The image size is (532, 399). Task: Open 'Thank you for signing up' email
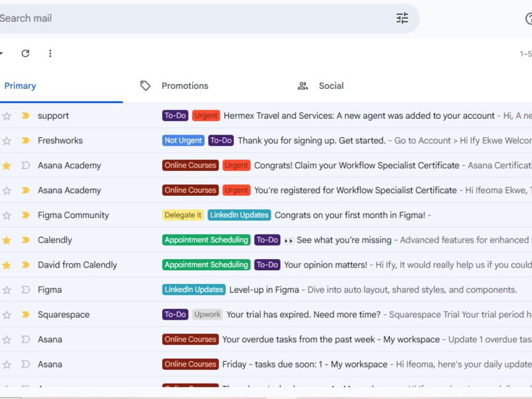311,140
